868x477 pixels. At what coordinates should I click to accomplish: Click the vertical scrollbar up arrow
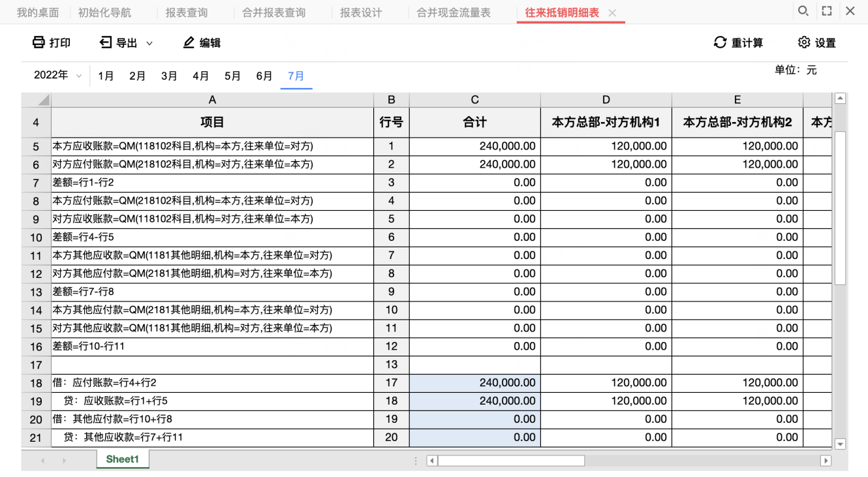point(840,99)
